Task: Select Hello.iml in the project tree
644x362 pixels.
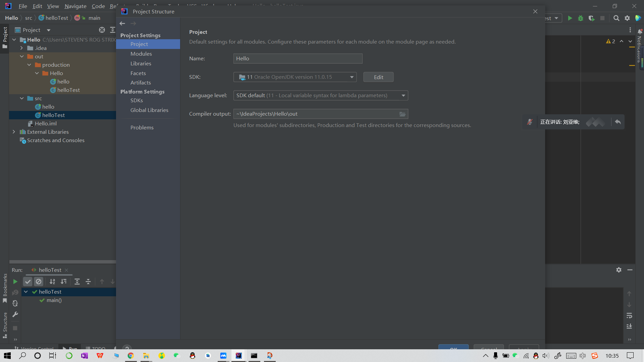Action: point(46,123)
